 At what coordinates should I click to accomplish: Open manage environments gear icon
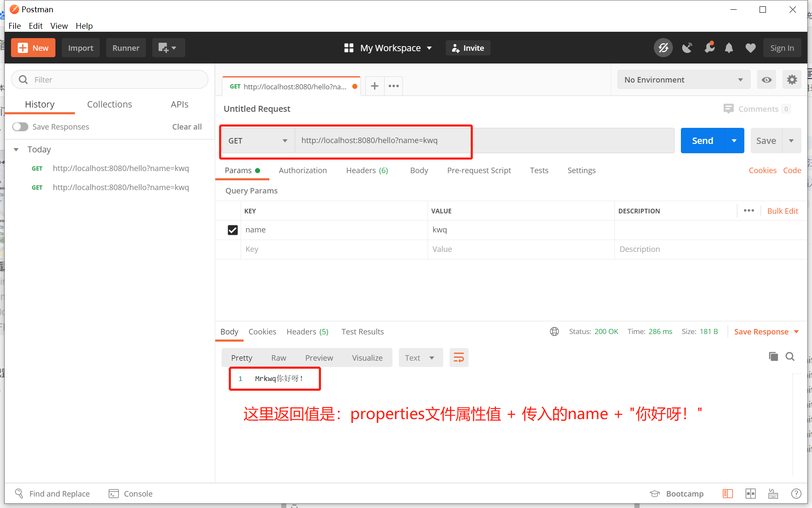[792, 80]
